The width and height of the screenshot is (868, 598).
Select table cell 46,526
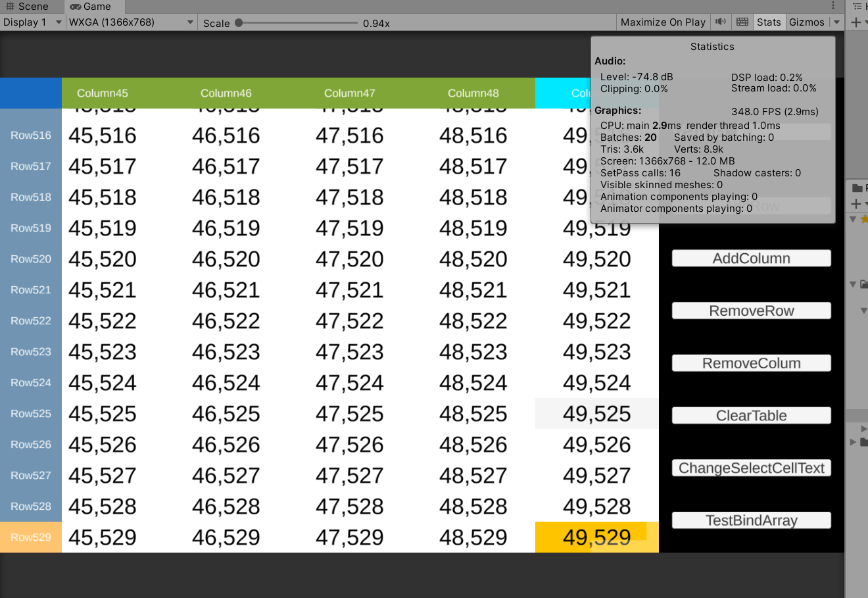(226, 445)
